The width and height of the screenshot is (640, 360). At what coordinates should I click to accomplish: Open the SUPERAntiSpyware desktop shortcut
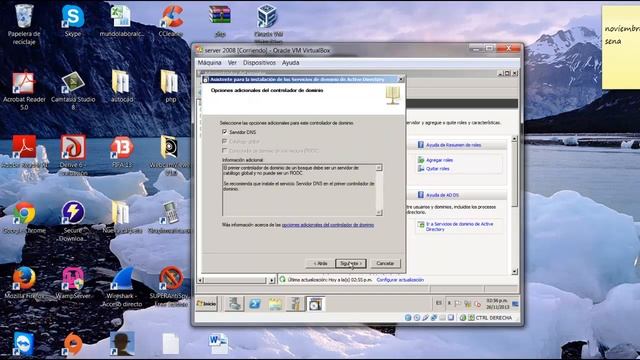pyautogui.click(x=171, y=287)
